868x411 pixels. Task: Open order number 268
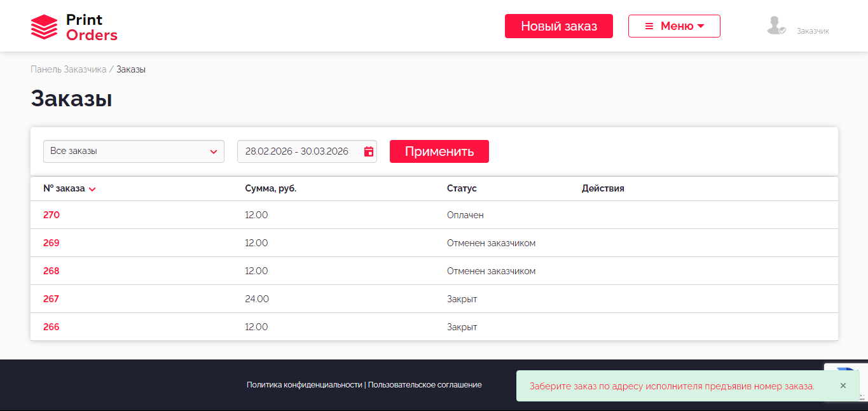(x=52, y=271)
